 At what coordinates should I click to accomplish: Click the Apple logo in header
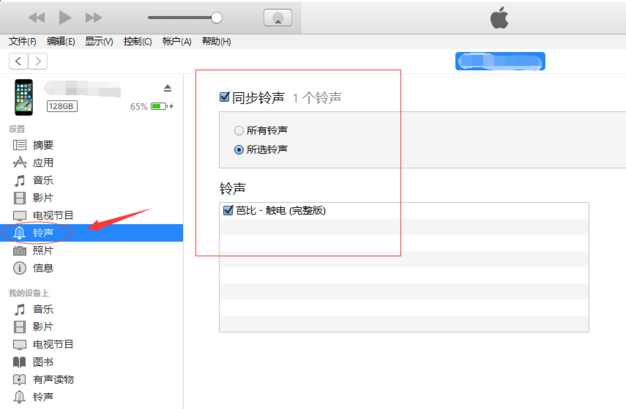[499, 18]
